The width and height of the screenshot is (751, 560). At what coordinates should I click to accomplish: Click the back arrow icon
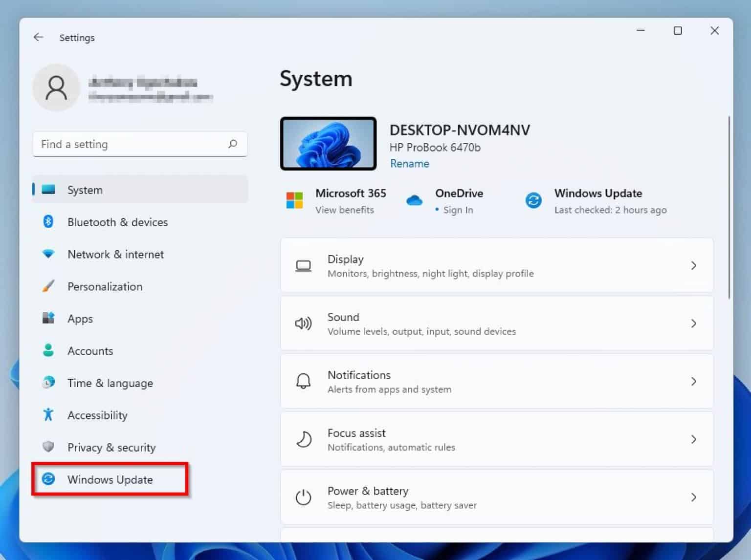(x=38, y=37)
